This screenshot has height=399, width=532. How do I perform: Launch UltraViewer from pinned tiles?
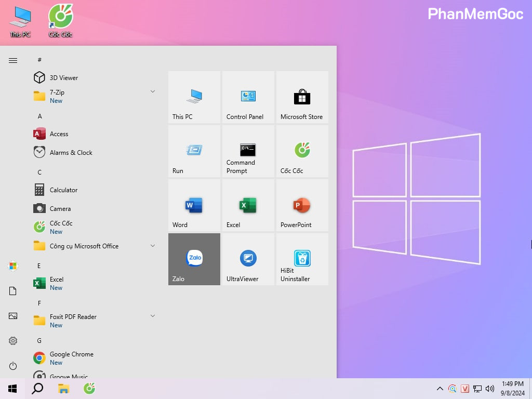[x=248, y=259]
